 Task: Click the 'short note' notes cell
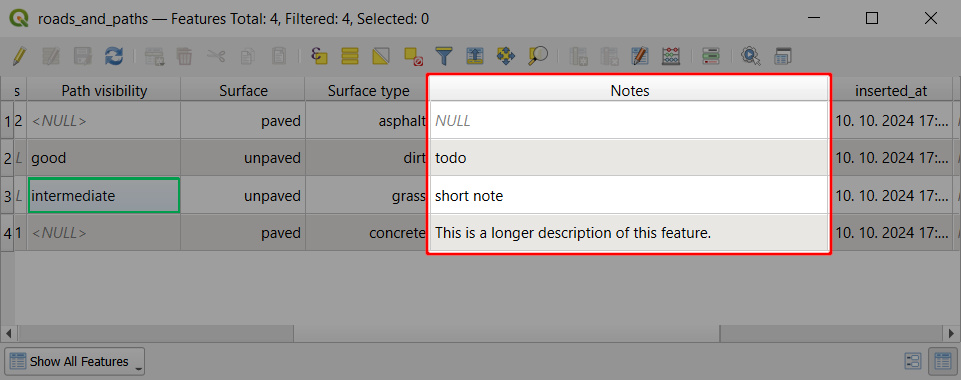629,196
